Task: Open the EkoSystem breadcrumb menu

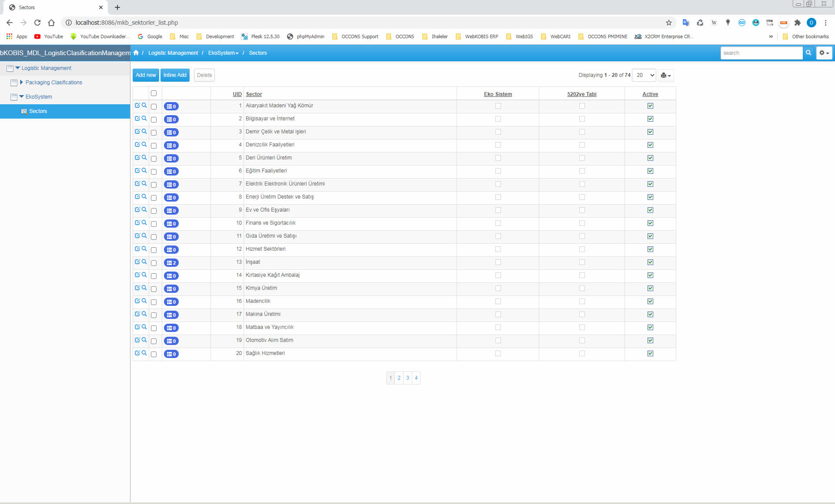Action: tap(223, 53)
